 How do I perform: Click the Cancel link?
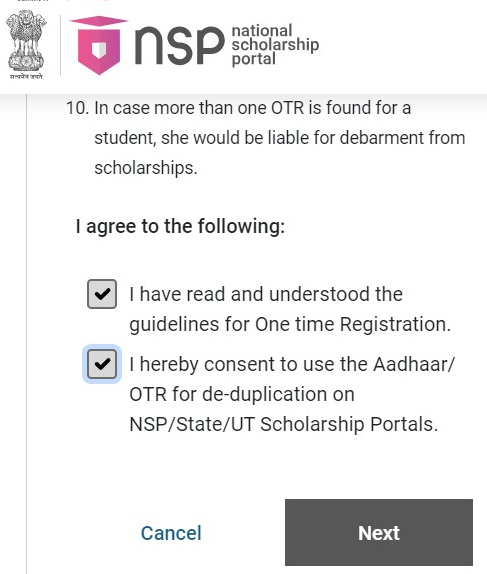point(171,533)
